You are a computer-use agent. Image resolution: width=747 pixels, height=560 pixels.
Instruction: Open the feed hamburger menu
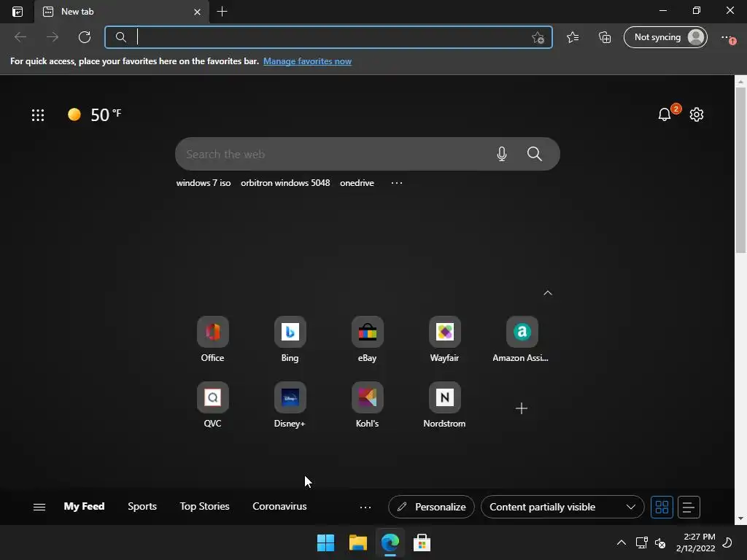(x=39, y=507)
